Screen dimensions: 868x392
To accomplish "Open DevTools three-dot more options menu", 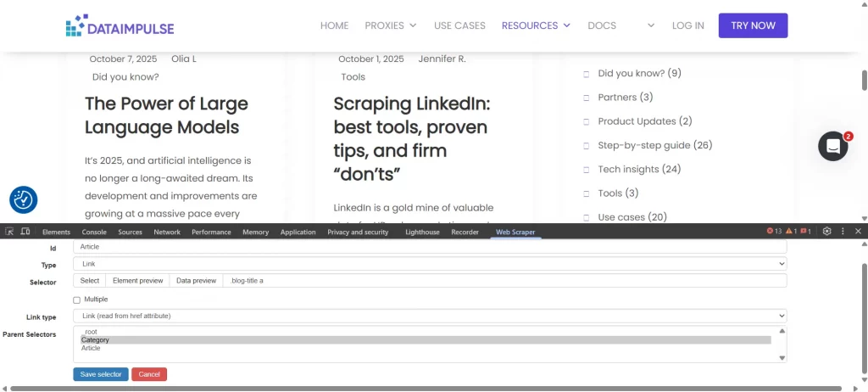I will 843,231.
